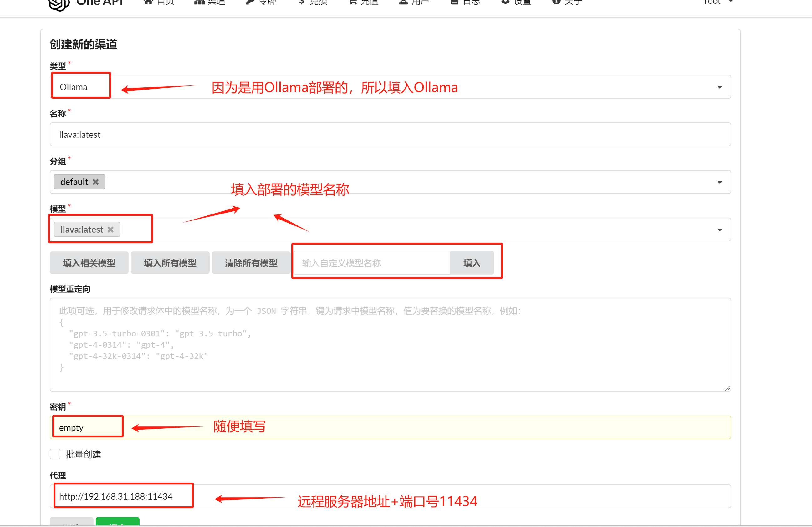The height and width of the screenshot is (527, 812).
Task: Expand the 模型 dropdown arrow
Action: coord(720,230)
